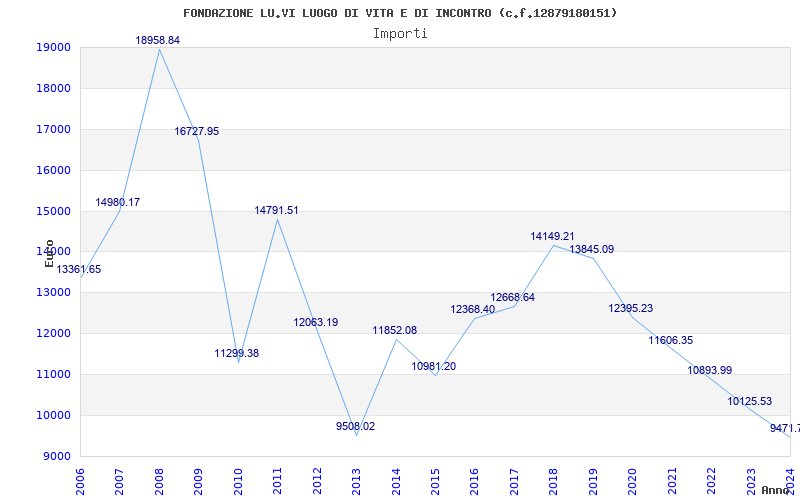Image resolution: width=800 pixels, height=500 pixels.
Task: Select the 13845.09 data label
Action: click(x=592, y=249)
